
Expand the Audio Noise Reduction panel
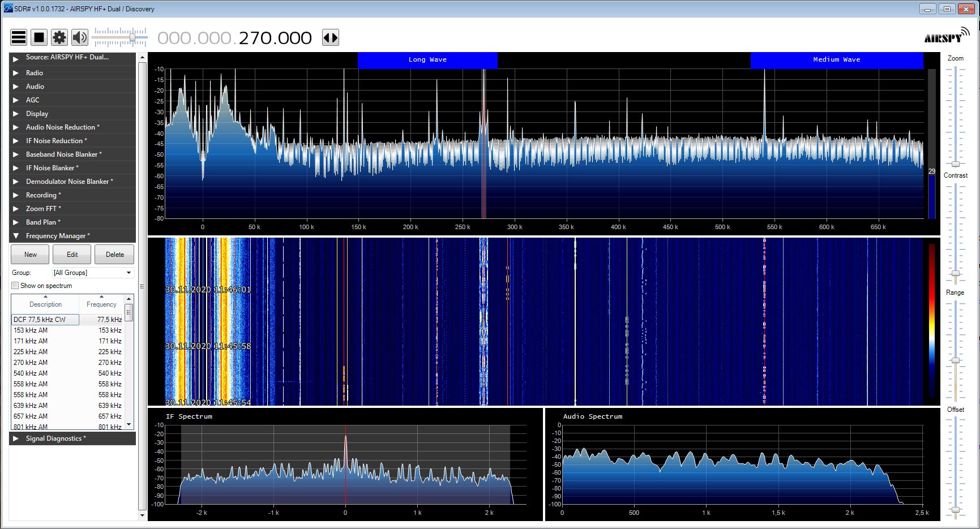72,127
